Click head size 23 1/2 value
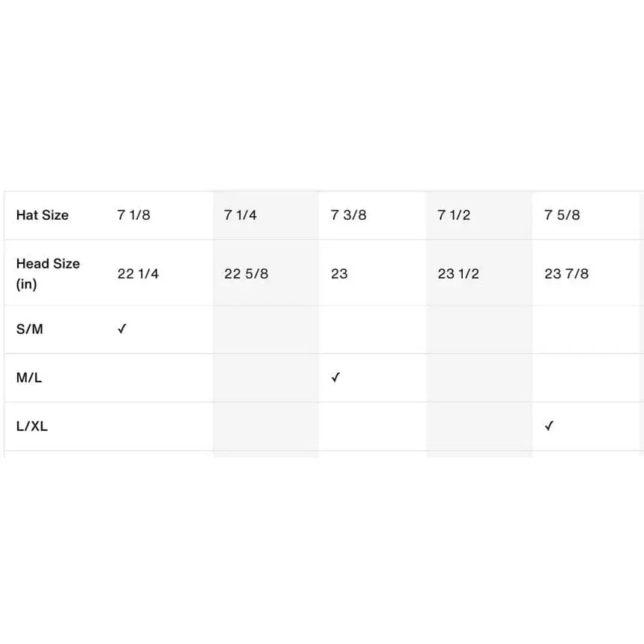 click(x=458, y=274)
